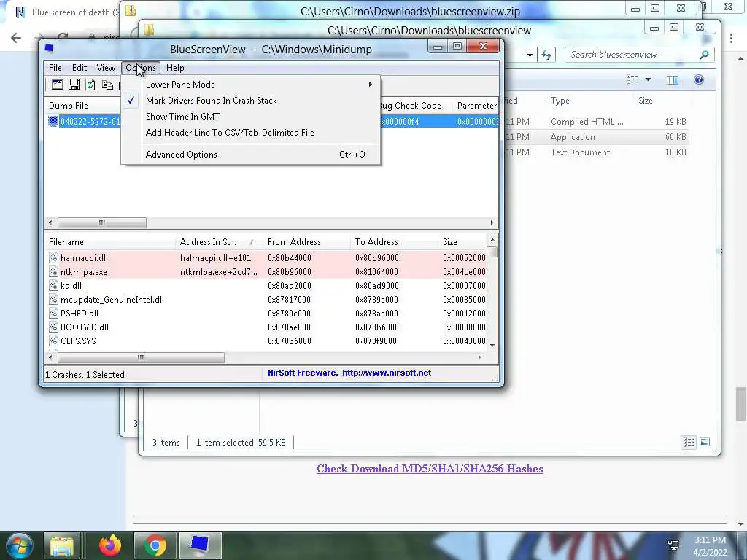
Task: Click the Search bluescreenview input field
Action: tap(632, 55)
